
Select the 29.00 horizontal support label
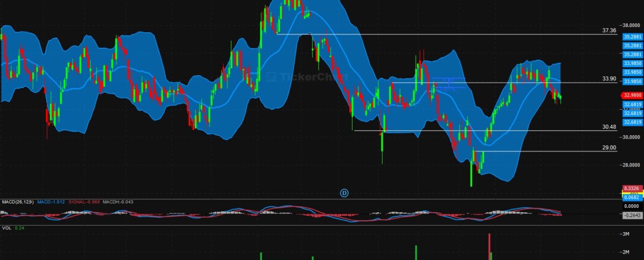609,147
